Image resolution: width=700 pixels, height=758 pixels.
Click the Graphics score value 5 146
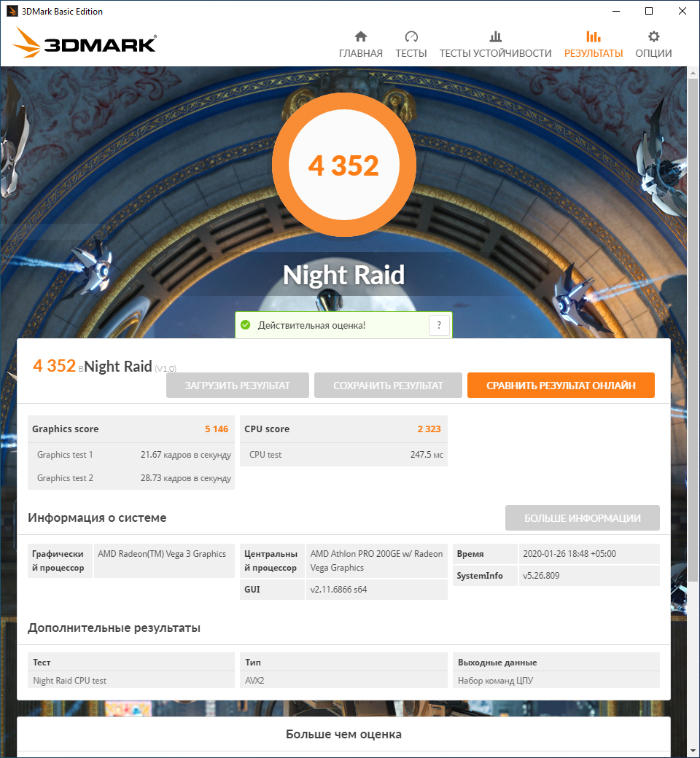point(217,429)
